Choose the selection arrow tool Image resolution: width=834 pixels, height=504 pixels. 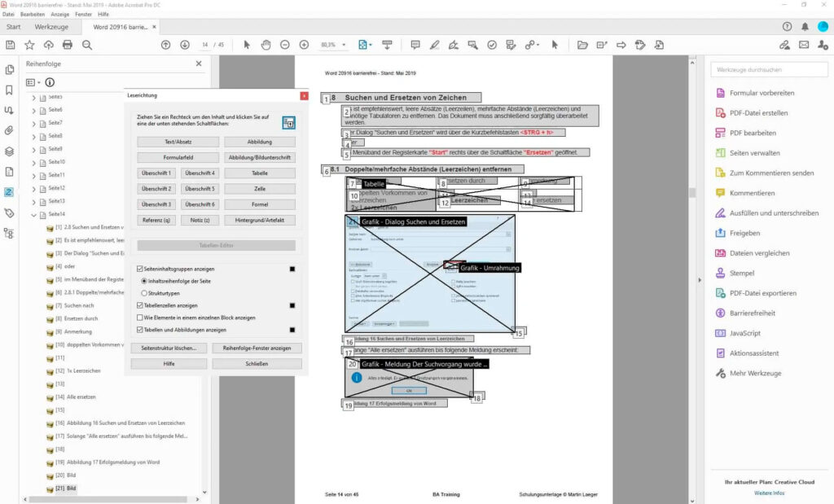coord(247,46)
